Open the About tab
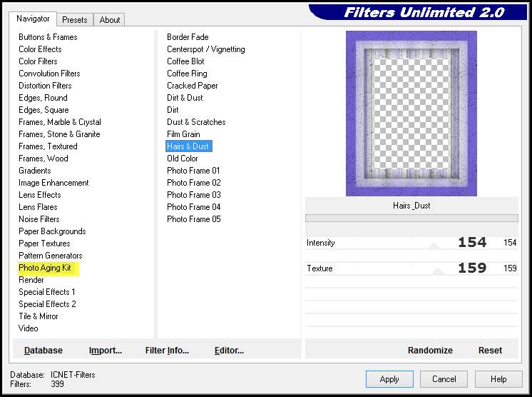This screenshot has height=397, width=532. [x=109, y=20]
